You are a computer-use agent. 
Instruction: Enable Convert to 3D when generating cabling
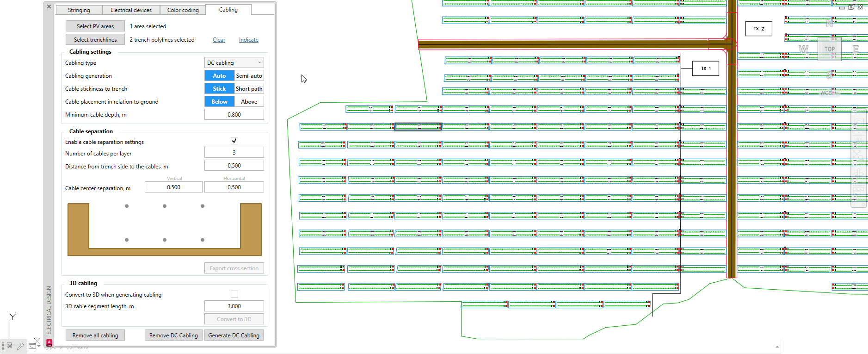[x=234, y=294]
